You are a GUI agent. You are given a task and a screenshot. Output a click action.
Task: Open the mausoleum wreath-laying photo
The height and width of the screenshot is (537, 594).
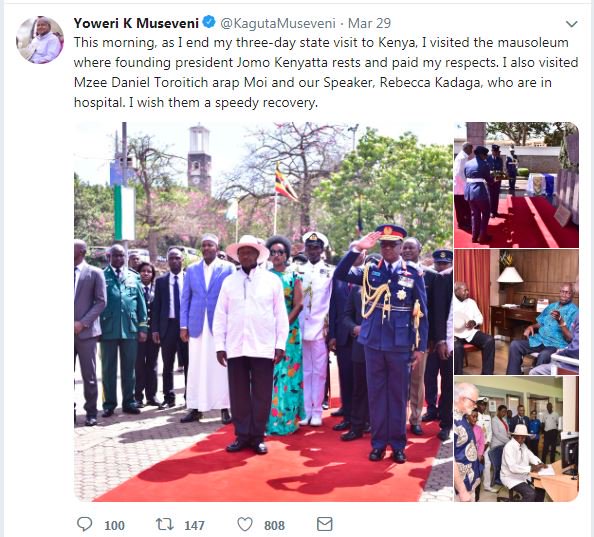click(x=516, y=185)
